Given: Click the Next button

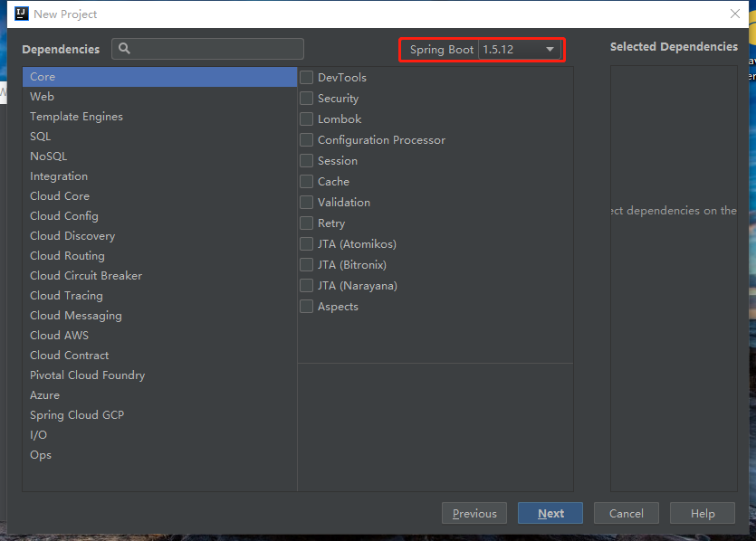Looking at the screenshot, I should [x=550, y=513].
